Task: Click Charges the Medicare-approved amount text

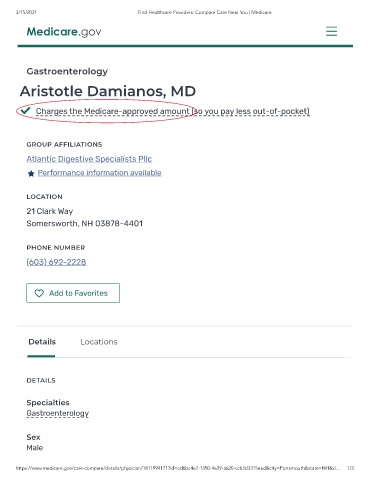Action: coord(112,111)
